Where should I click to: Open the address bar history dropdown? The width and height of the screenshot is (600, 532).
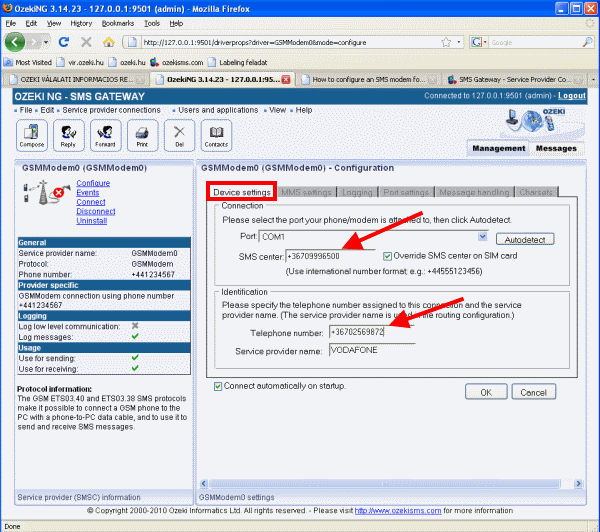point(458,42)
